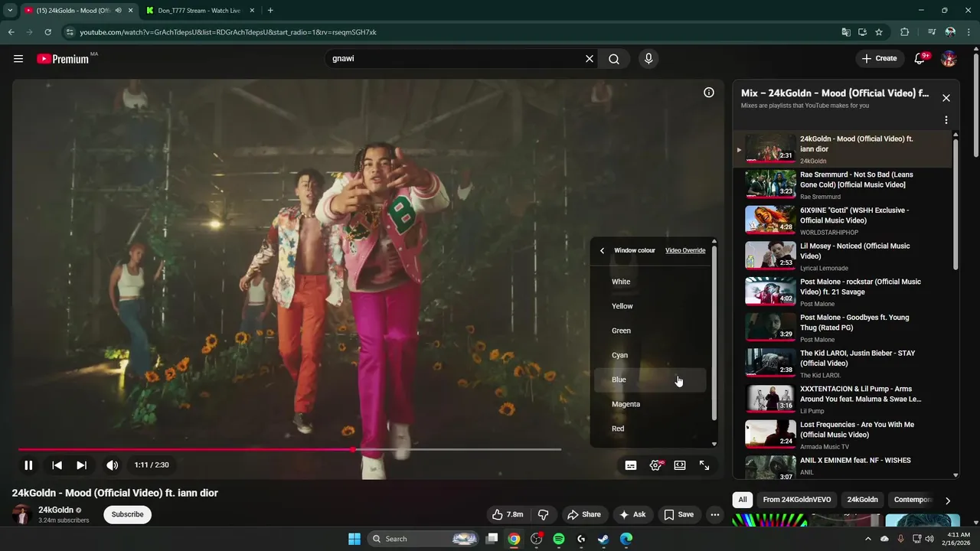Viewport: 980px width, 551px height.
Task: Go to YouTube Premium home logo
Action: coord(64,59)
